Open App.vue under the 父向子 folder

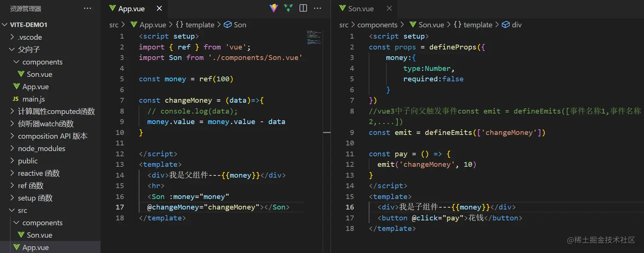pos(50,87)
